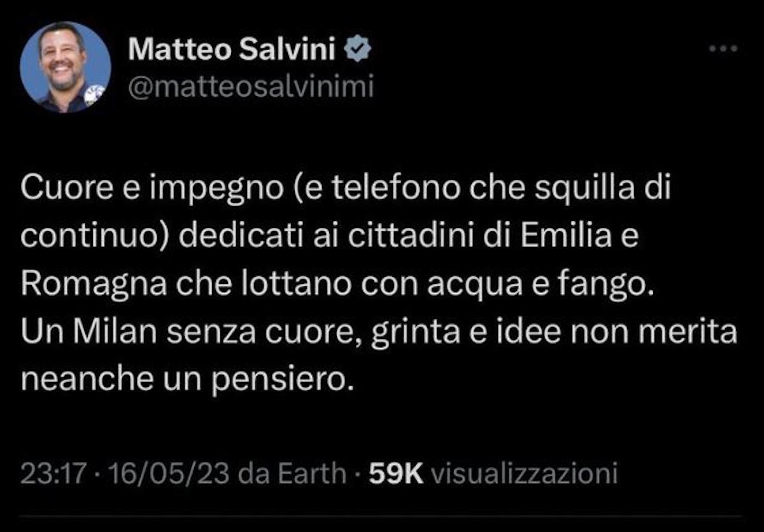Viewport: 764px width, 532px height.
Task: Click the blue verified badge
Action: (x=357, y=50)
